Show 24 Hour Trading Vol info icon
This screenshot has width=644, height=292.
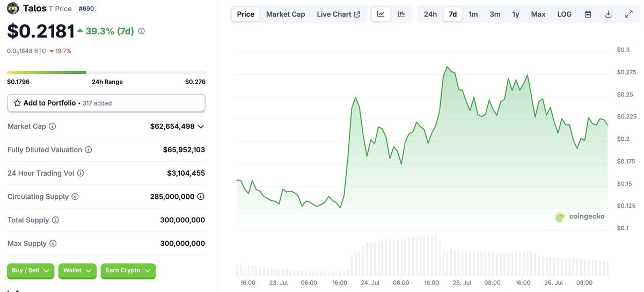point(80,173)
